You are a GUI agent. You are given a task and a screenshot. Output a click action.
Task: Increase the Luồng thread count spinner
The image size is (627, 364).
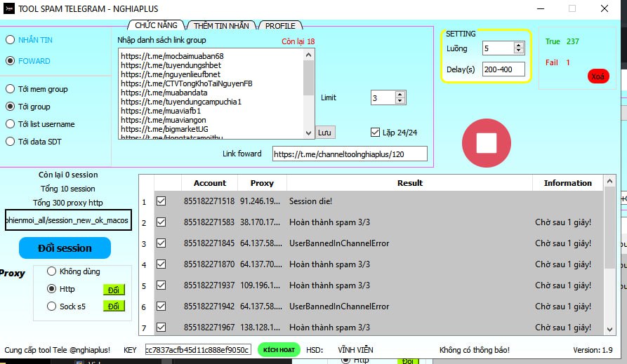[519, 45]
